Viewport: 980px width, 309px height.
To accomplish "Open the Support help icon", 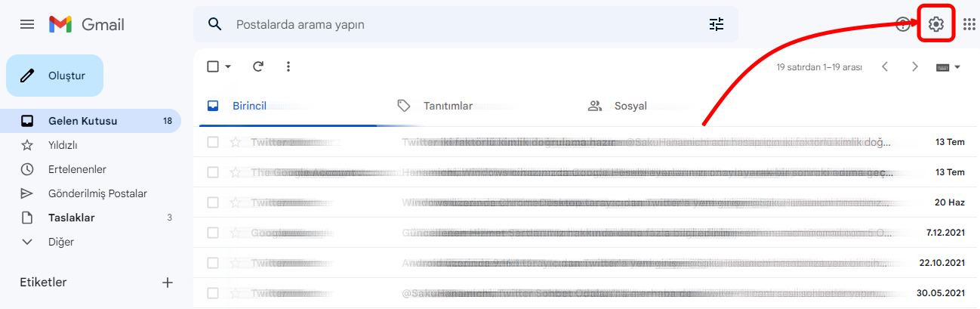I will click(x=903, y=24).
